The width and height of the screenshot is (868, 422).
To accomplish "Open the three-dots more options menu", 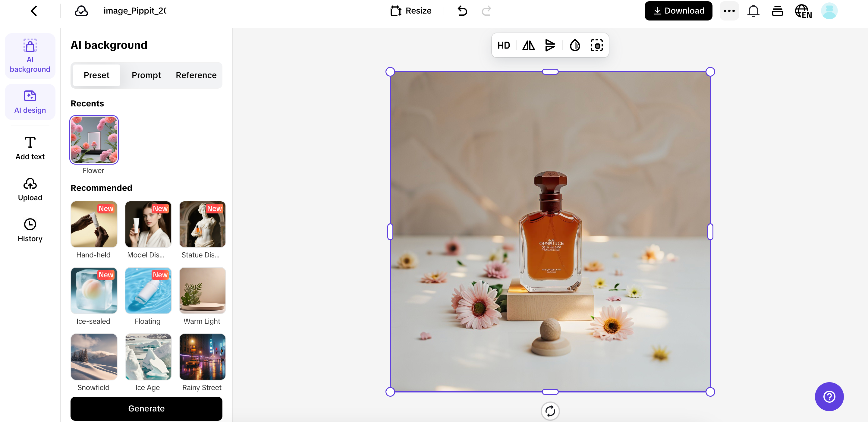I will click(729, 11).
